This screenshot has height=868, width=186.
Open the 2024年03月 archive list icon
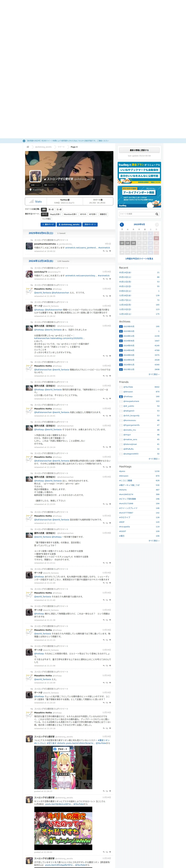pyautogui.click(x=121, y=355)
